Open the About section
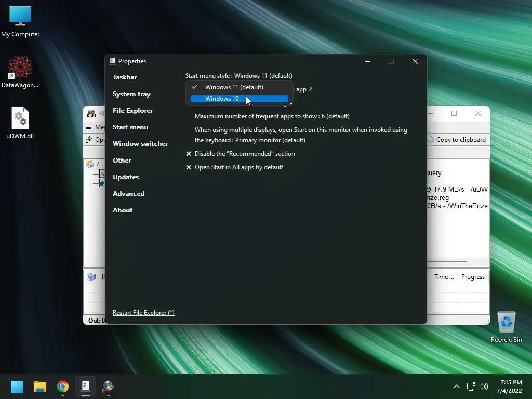532x399 pixels. 123,210
